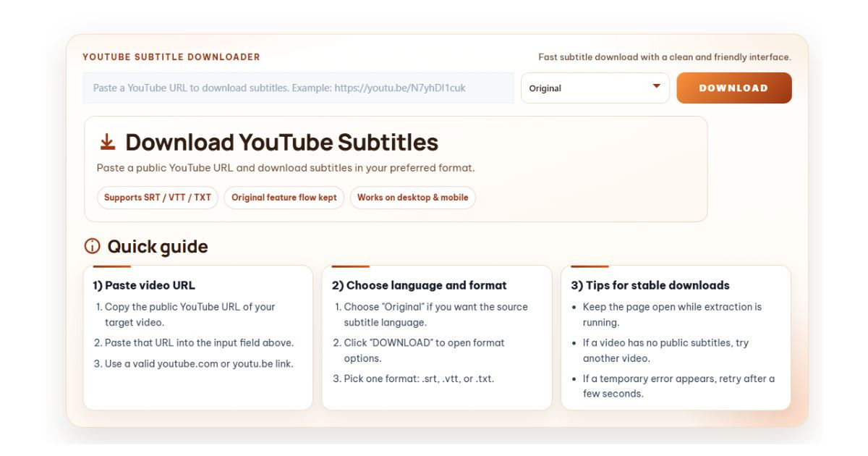The height and width of the screenshot is (456, 868).
Task: Click the dropdown arrow in the language selector
Action: point(657,86)
